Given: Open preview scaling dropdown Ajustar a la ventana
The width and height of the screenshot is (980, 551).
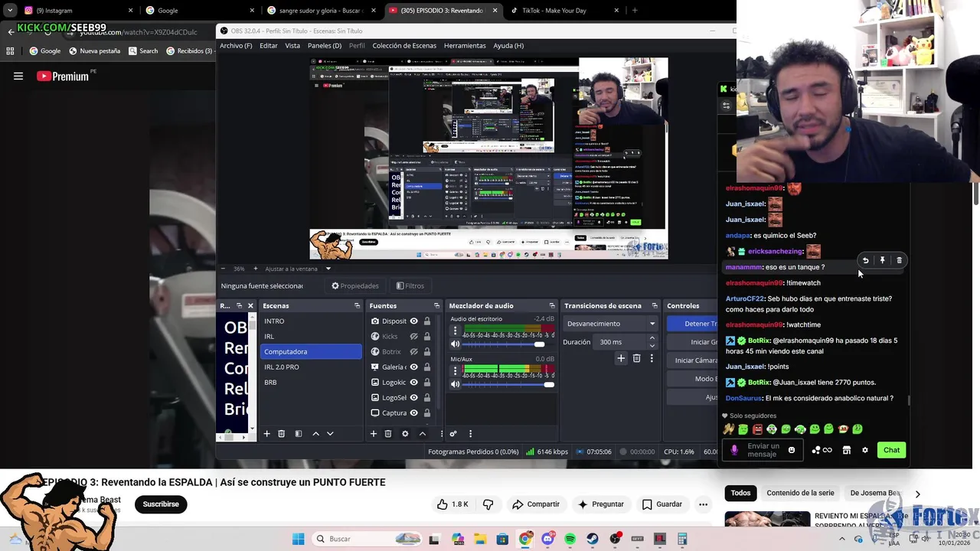Looking at the screenshot, I should coord(328,269).
